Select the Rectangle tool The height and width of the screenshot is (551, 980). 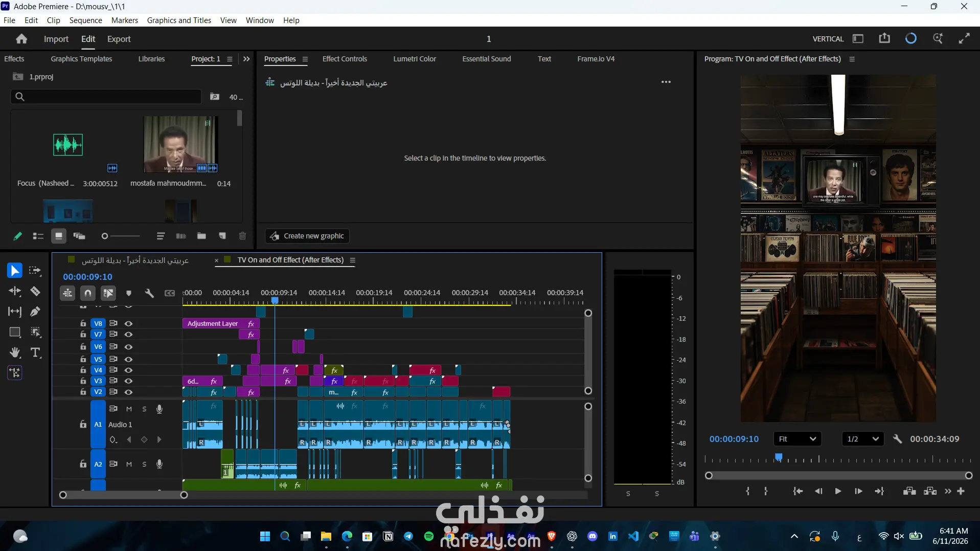tap(14, 332)
